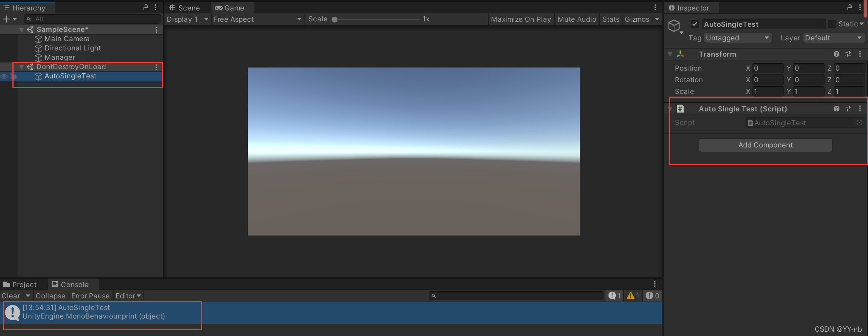Select Manager object in Hierarchy
868x336 pixels.
pyautogui.click(x=60, y=57)
